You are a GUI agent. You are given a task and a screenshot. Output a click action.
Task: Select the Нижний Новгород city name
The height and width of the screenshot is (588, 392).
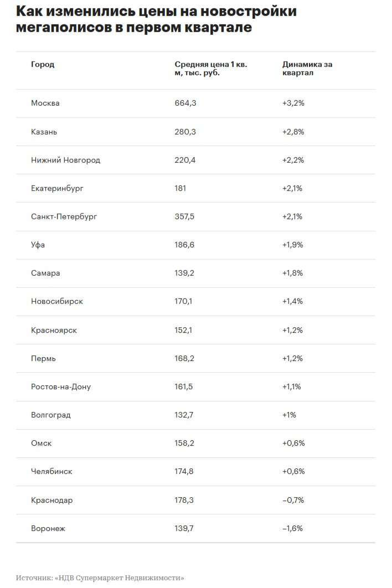point(66,160)
